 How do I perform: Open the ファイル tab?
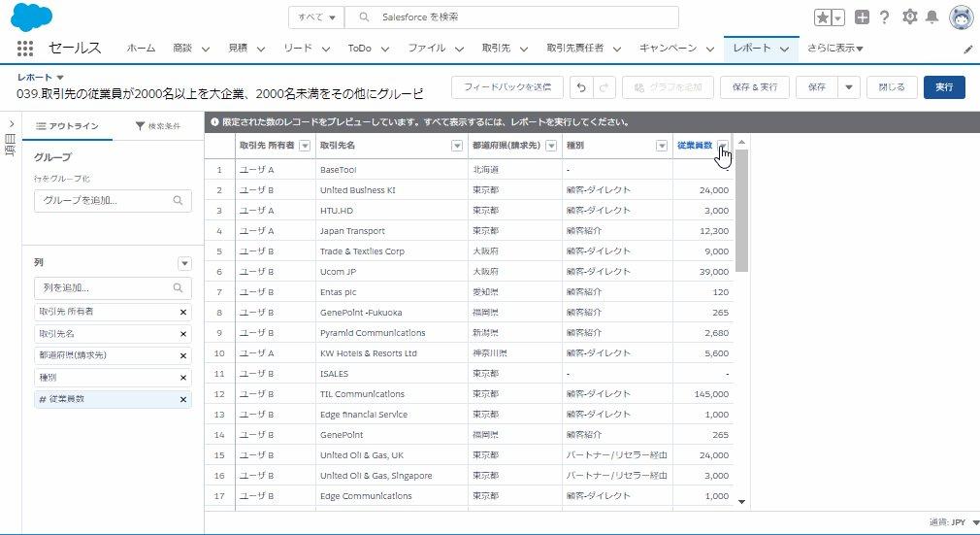(427, 49)
